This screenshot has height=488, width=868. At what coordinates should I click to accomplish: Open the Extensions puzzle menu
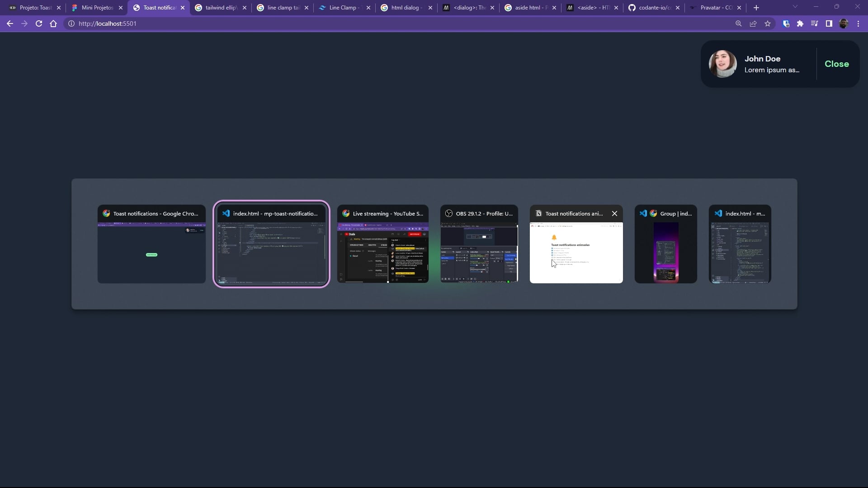point(800,24)
